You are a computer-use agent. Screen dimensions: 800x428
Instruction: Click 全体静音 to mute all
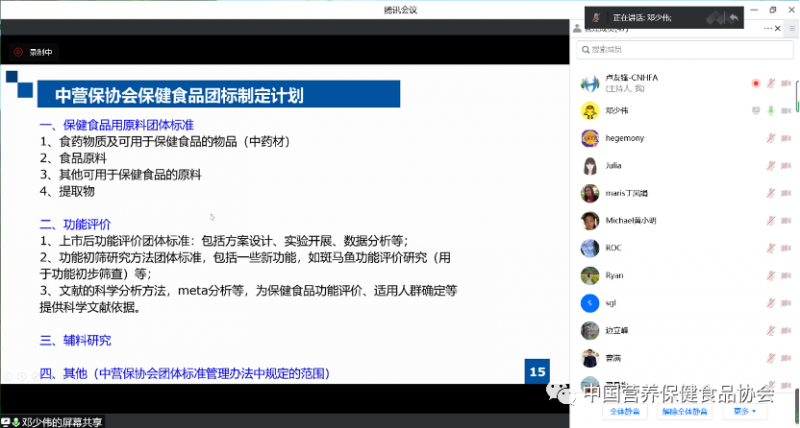[624, 411]
